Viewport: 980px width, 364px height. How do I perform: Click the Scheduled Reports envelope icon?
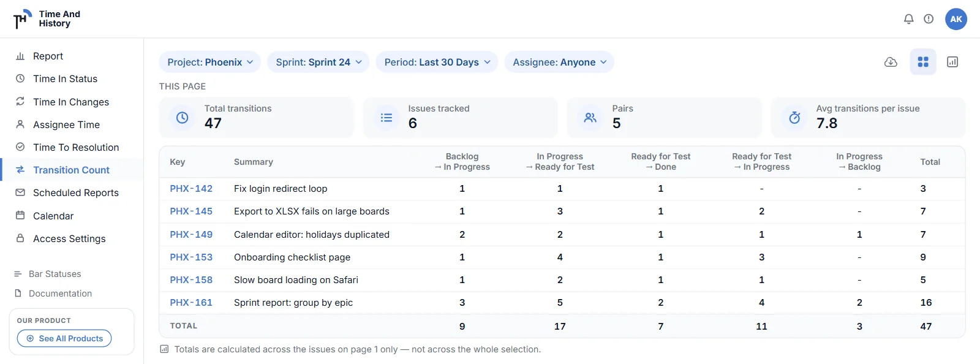coord(20,192)
